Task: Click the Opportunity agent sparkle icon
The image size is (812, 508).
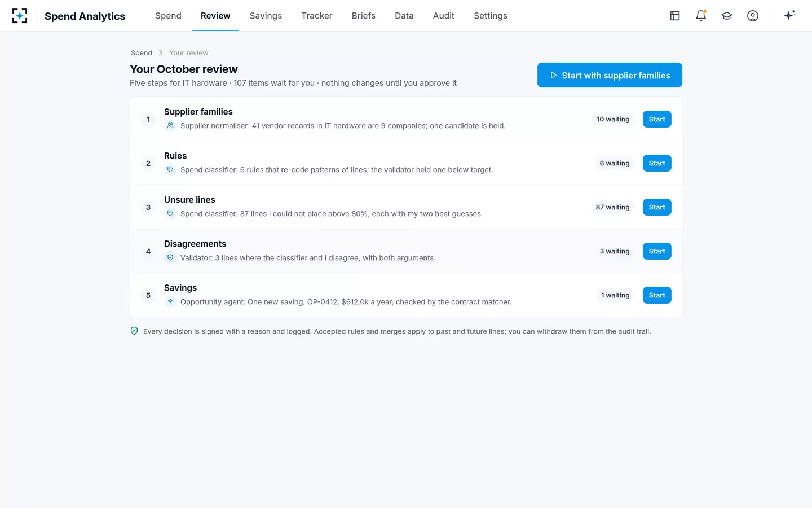Action: coord(170,302)
